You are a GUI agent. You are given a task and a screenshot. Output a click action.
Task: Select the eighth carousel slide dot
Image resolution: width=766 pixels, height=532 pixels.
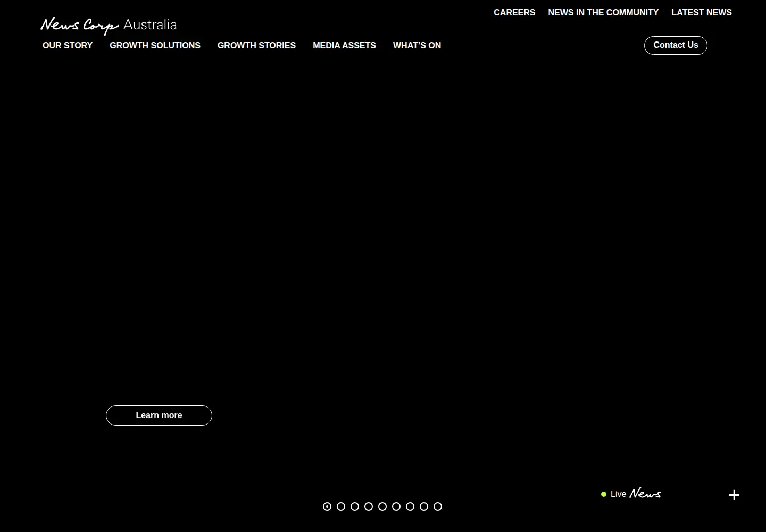pyautogui.click(x=424, y=506)
